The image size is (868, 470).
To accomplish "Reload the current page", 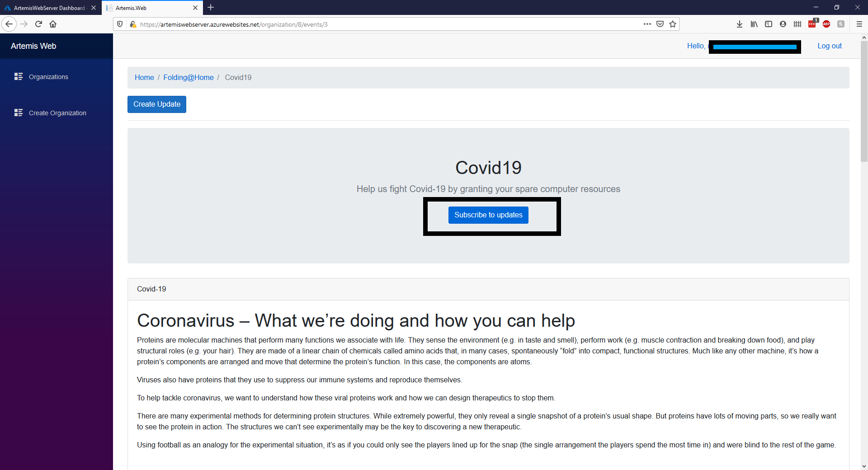I will point(38,24).
